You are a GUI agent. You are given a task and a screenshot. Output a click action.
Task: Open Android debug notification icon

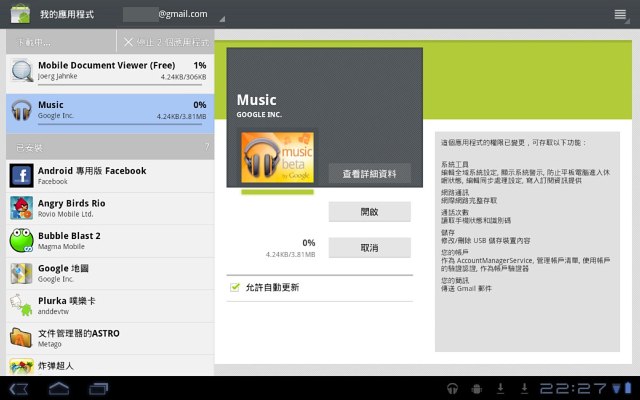pyautogui.click(x=476, y=389)
